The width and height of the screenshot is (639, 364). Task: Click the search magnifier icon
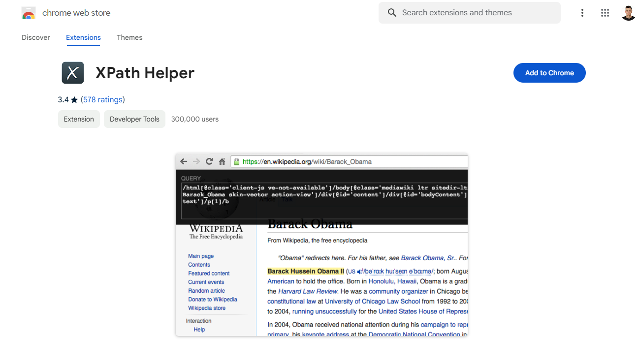[392, 13]
